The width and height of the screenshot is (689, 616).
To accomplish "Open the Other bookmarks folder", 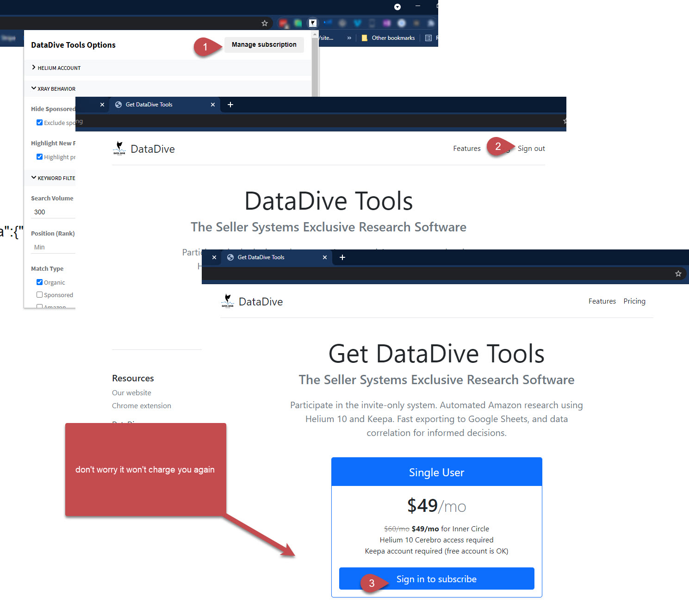I will point(388,38).
